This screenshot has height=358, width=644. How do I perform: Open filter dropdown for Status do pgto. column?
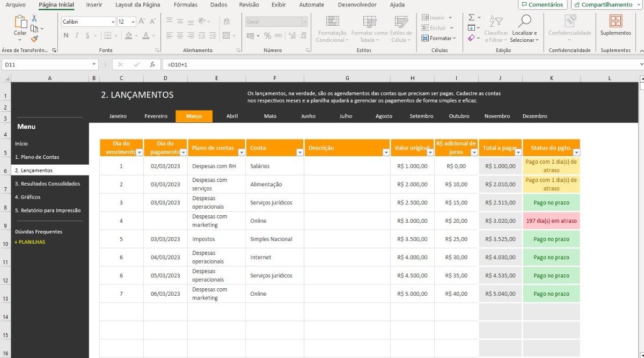click(576, 152)
